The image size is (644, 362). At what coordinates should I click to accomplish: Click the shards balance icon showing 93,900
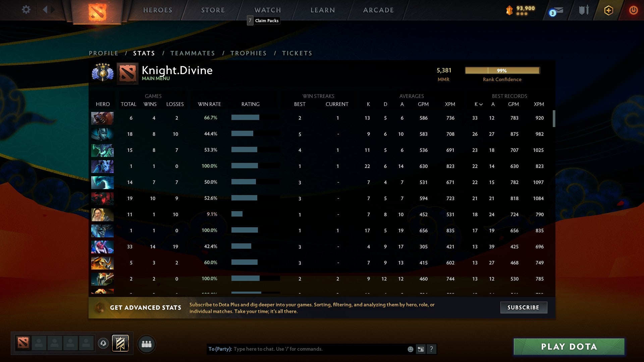[509, 10]
